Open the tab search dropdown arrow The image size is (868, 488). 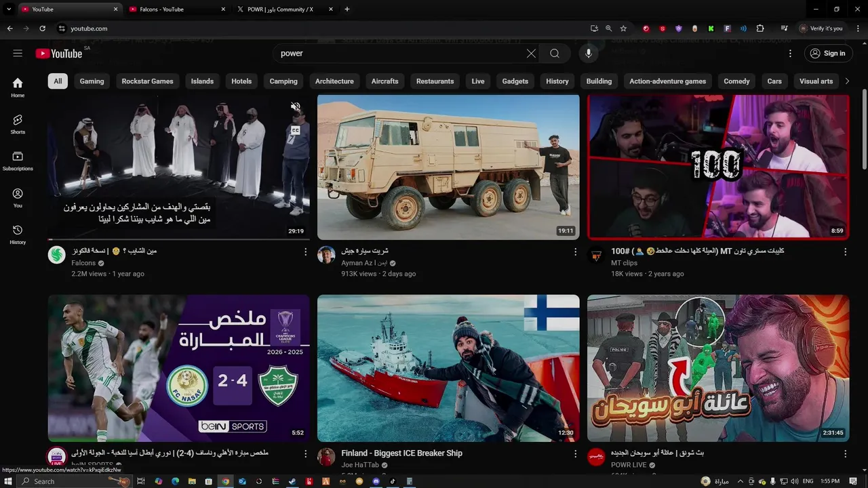coord(9,9)
